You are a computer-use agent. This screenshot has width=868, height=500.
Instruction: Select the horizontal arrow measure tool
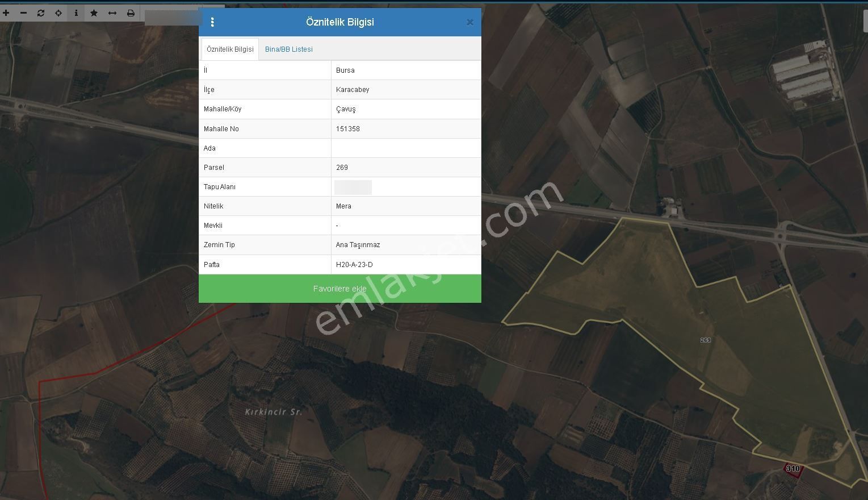[112, 13]
